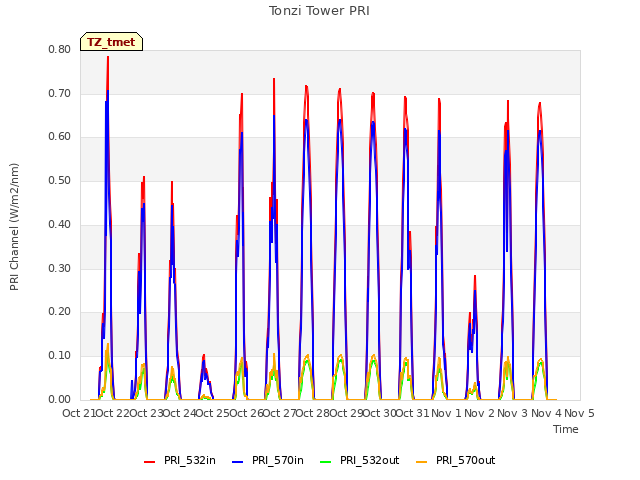Click the blue PRI_570in legend swatch
This screenshot has width=640, height=480.
238,461
